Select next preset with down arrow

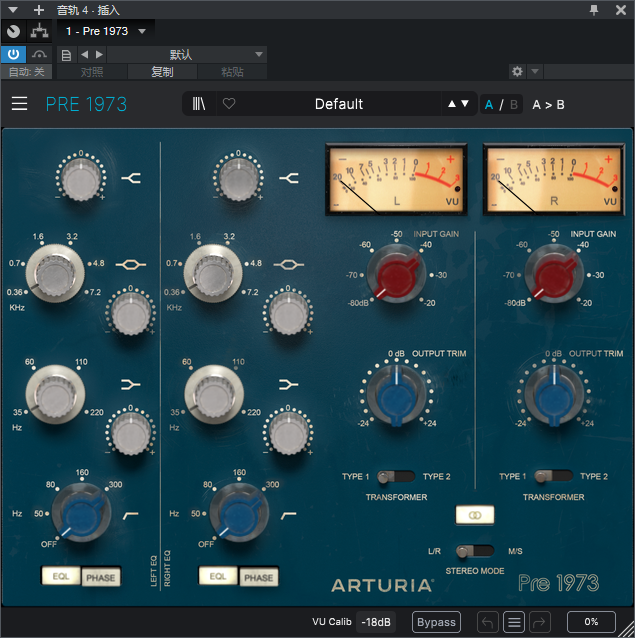pos(465,104)
